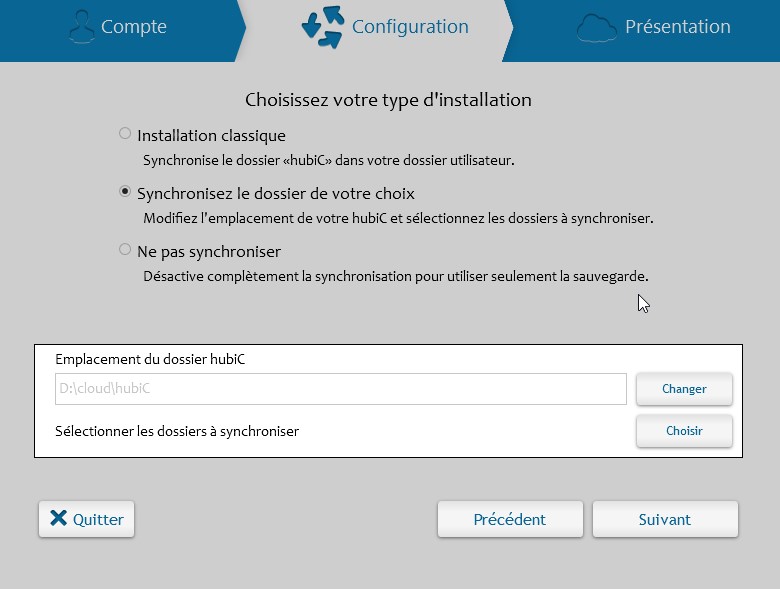Click the sync arrows Configuration icon

(x=322, y=27)
